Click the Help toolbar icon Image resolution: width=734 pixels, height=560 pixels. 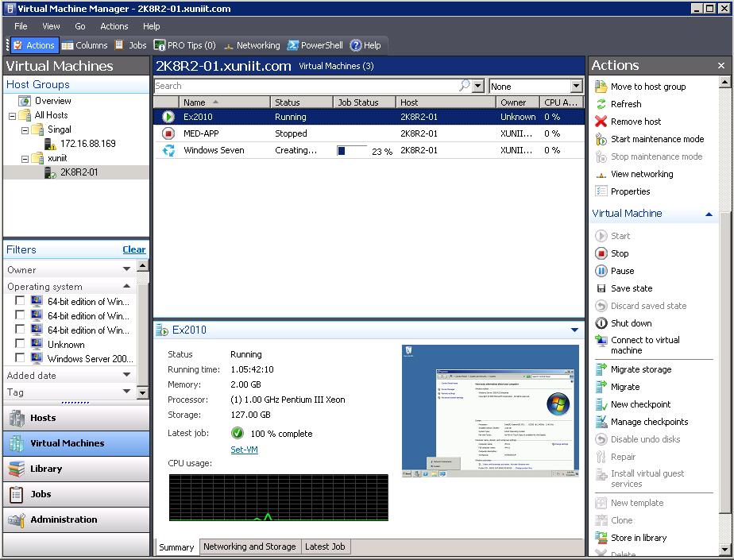pyautogui.click(x=356, y=45)
